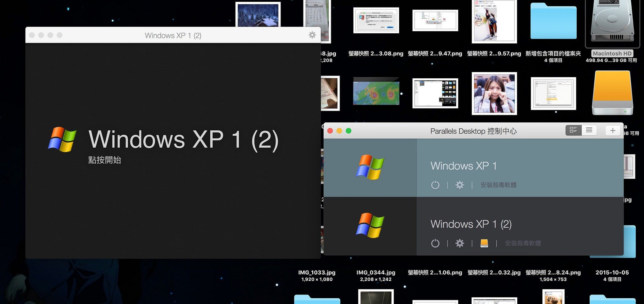
Task: Select the Windows XP 1 row title
Action: (464, 166)
